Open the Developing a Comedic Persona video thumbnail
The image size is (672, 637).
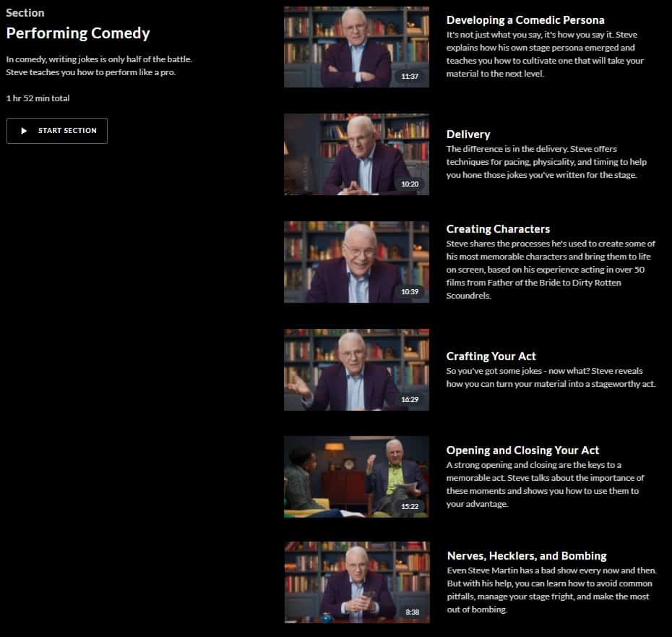(x=356, y=47)
